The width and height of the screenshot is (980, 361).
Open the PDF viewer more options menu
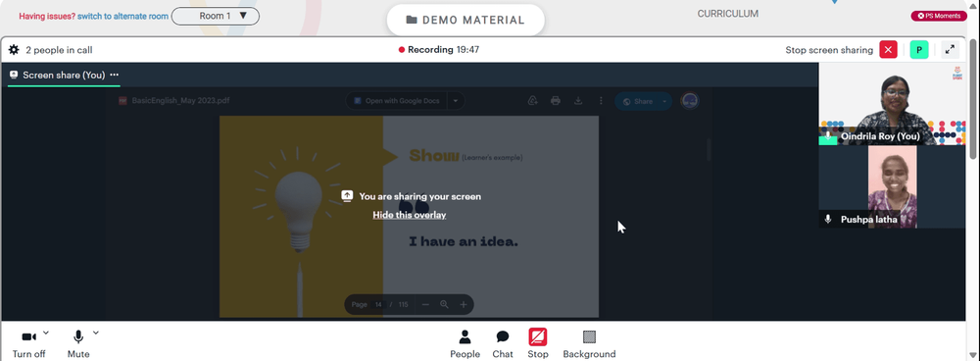coord(601,101)
